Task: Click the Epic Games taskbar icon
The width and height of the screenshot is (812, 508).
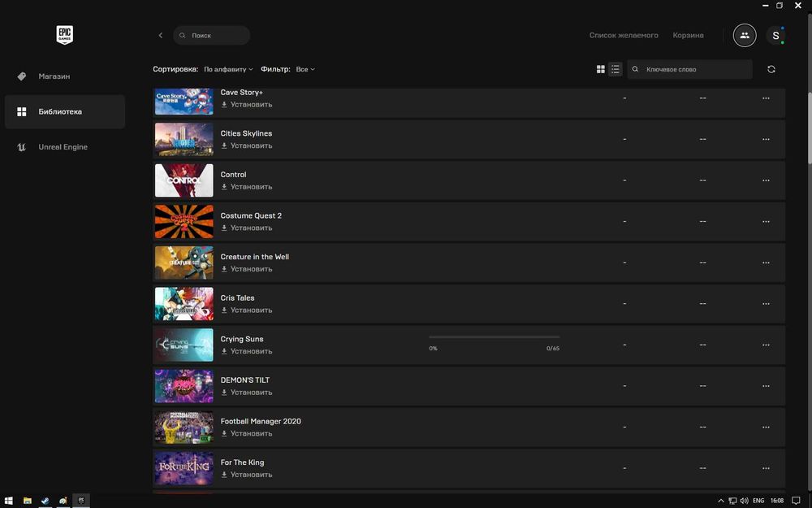Action: click(80, 501)
